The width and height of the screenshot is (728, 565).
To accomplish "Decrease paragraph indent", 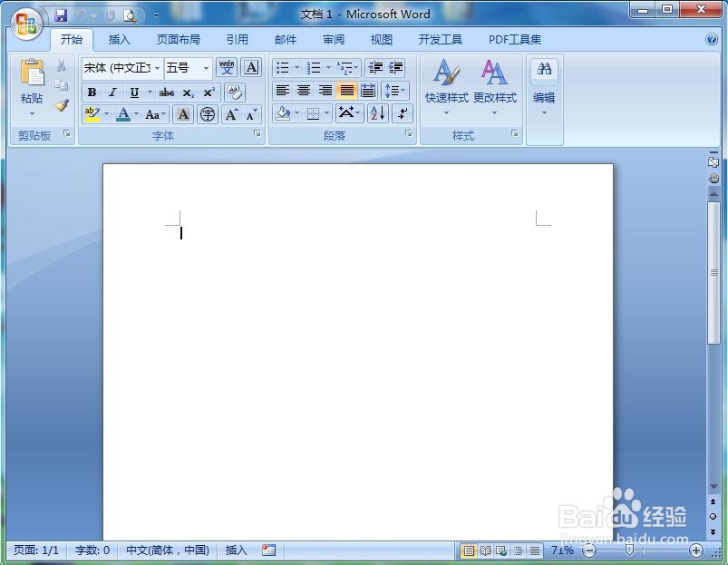I will [x=375, y=68].
